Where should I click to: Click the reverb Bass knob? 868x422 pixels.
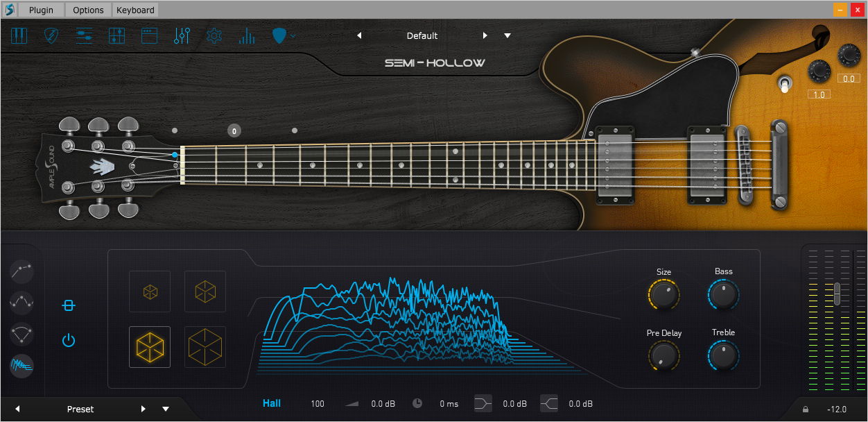coord(723,295)
